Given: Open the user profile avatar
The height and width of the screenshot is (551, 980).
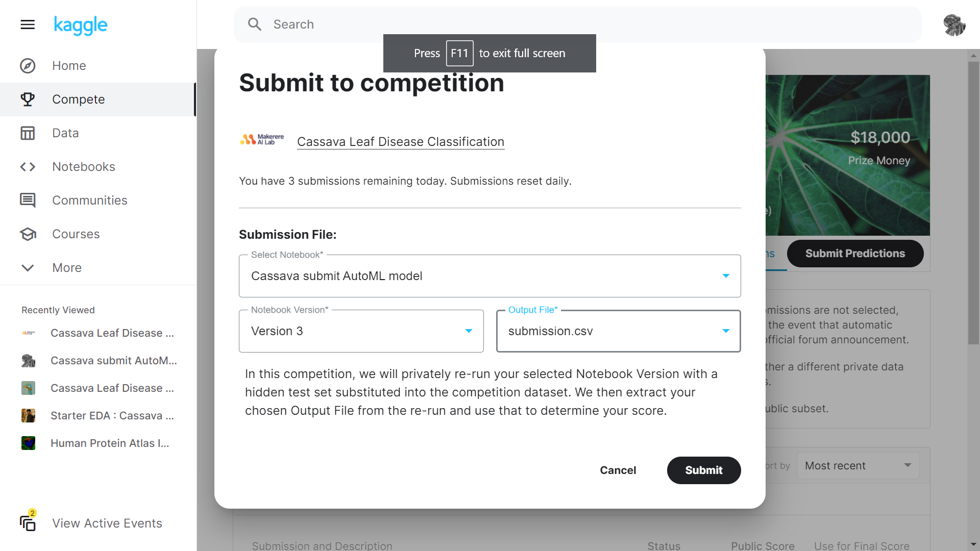Looking at the screenshot, I should 954,25.
